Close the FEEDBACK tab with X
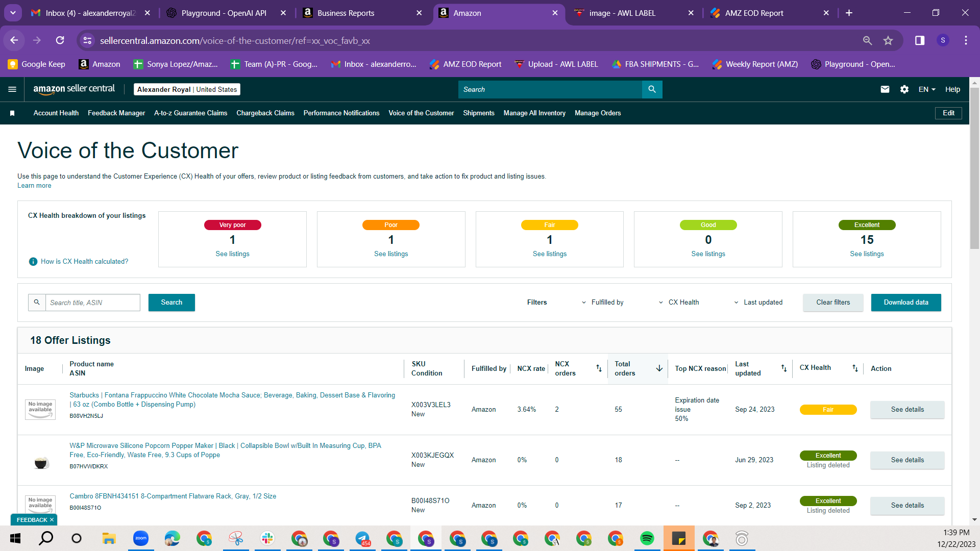Image resolution: width=980 pixels, height=551 pixels. coord(52,520)
